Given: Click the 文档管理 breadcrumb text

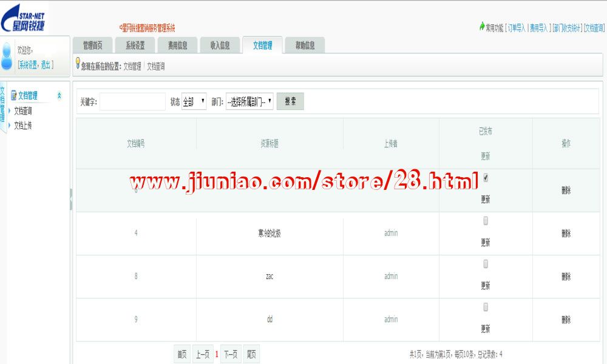Looking at the screenshot, I should 132,67.
